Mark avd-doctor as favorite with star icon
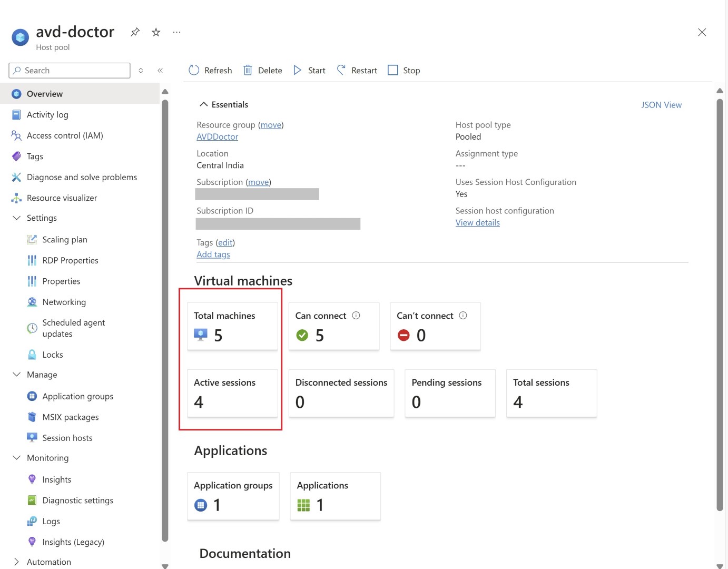Screen dimensions: 728x569 tap(156, 32)
